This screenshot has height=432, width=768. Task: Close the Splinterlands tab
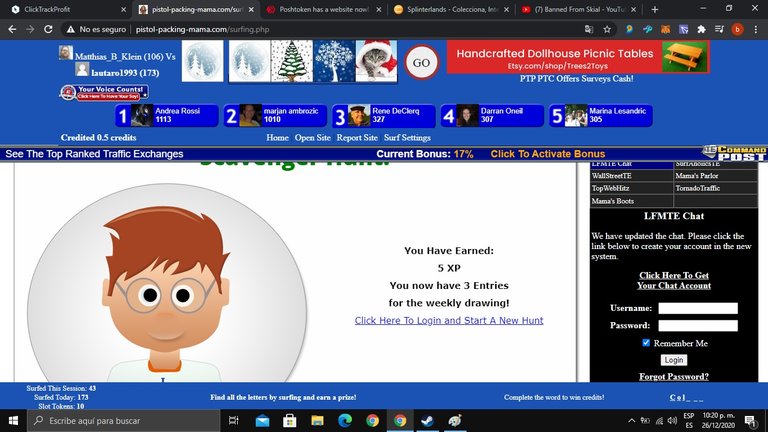coord(506,9)
